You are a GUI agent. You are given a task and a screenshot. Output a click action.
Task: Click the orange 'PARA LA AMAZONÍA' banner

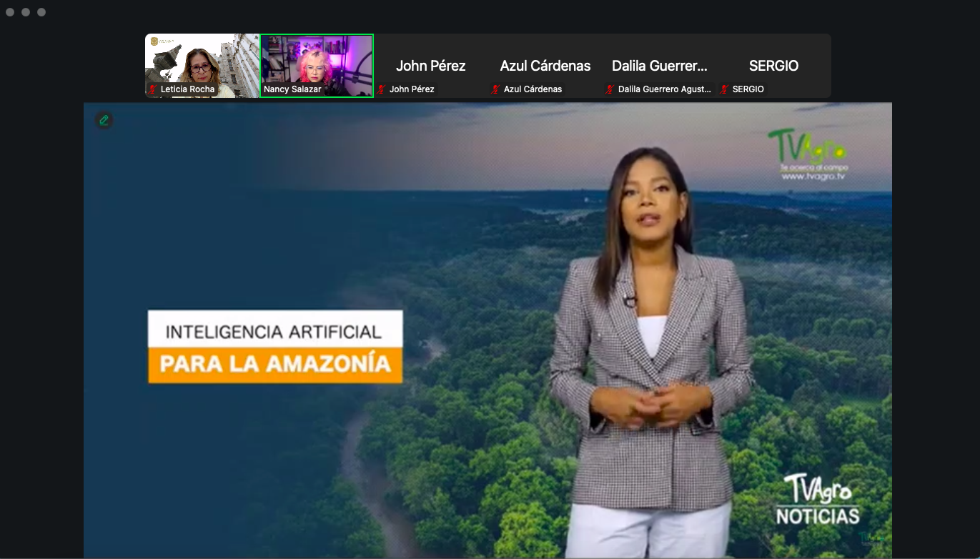[274, 365]
